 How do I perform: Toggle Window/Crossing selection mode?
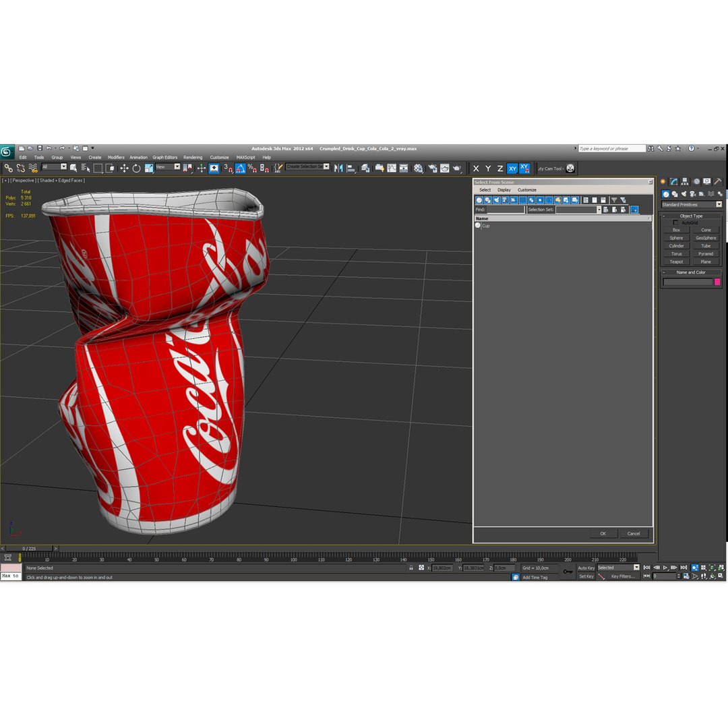[110, 168]
